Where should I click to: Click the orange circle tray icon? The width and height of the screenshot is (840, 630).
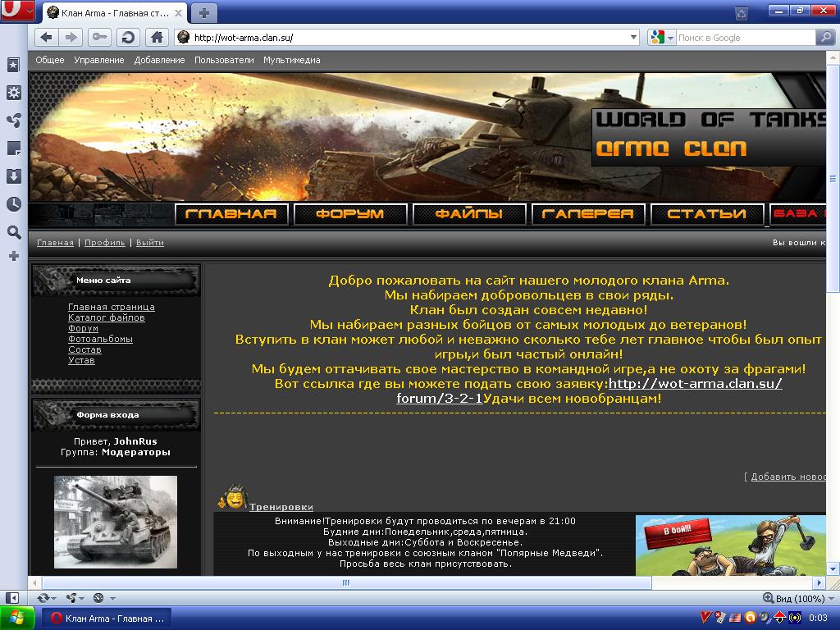click(750, 618)
